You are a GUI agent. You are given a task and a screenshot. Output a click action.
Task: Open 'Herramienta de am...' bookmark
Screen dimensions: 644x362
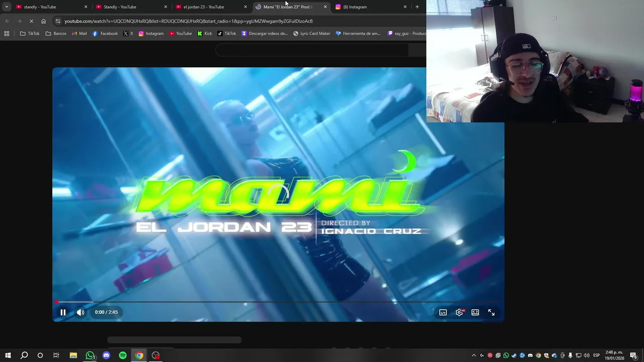(x=358, y=34)
